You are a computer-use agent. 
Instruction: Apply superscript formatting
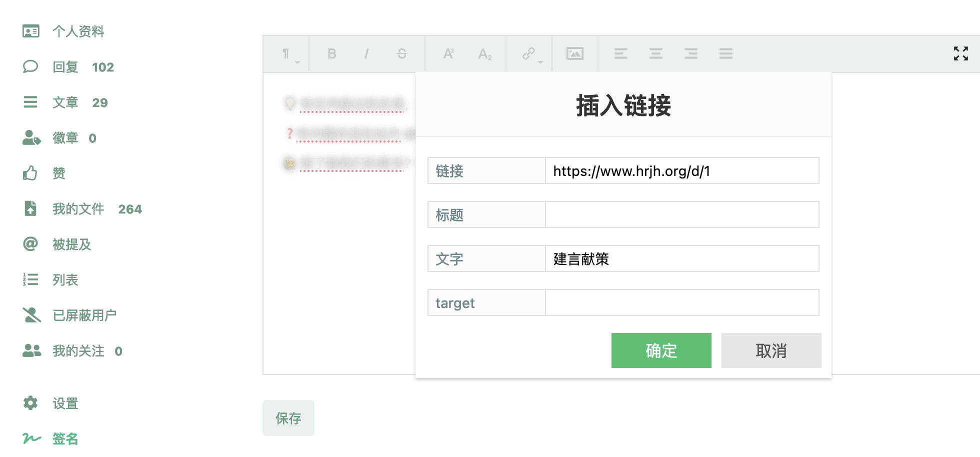point(448,53)
